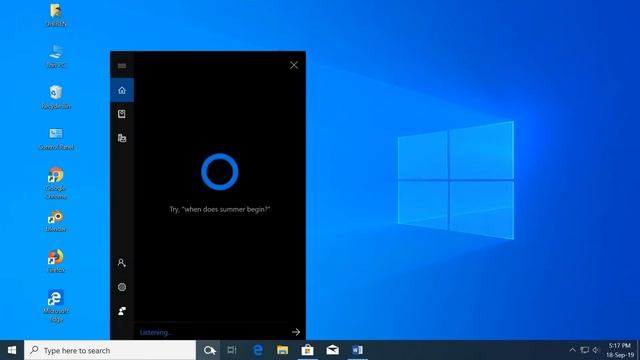The height and width of the screenshot is (360, 640).
Task: Open Cortana feedback icon
Action: (x=122, y=311)
